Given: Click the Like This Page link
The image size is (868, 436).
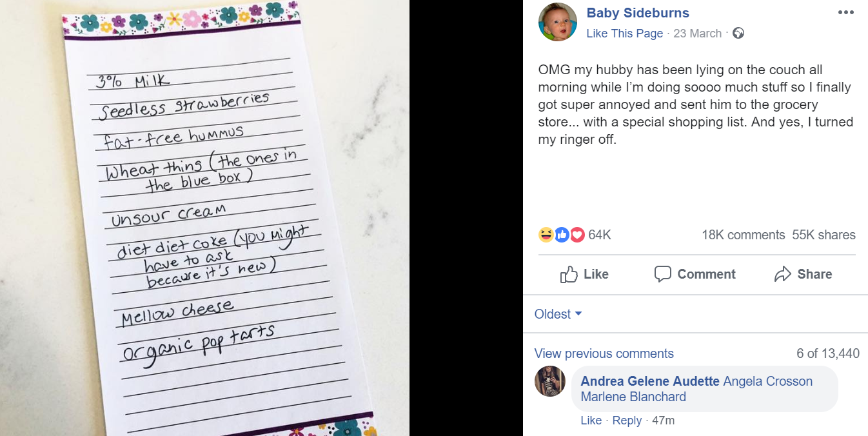Looking at the screenshot, I should tap(624, 34).
